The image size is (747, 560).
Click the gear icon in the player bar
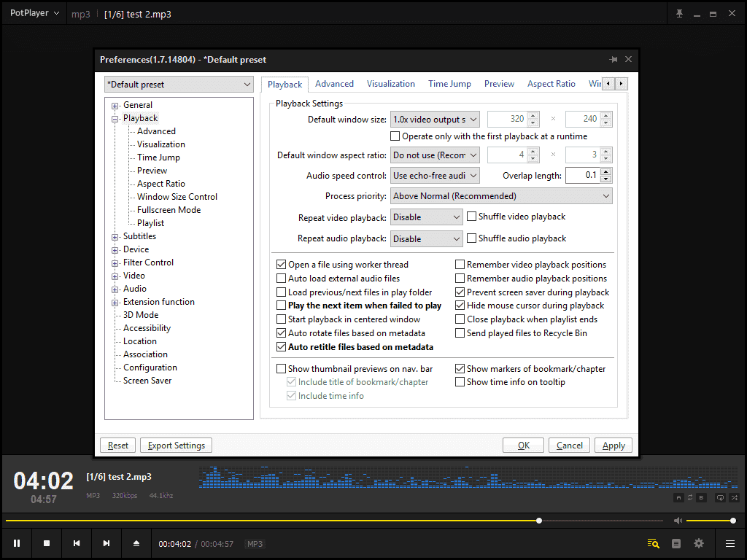[699, 543]
